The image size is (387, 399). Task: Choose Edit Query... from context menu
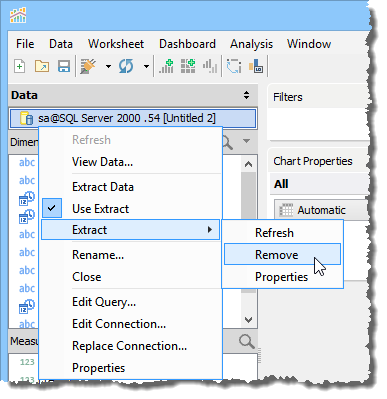tap(130, 302)
